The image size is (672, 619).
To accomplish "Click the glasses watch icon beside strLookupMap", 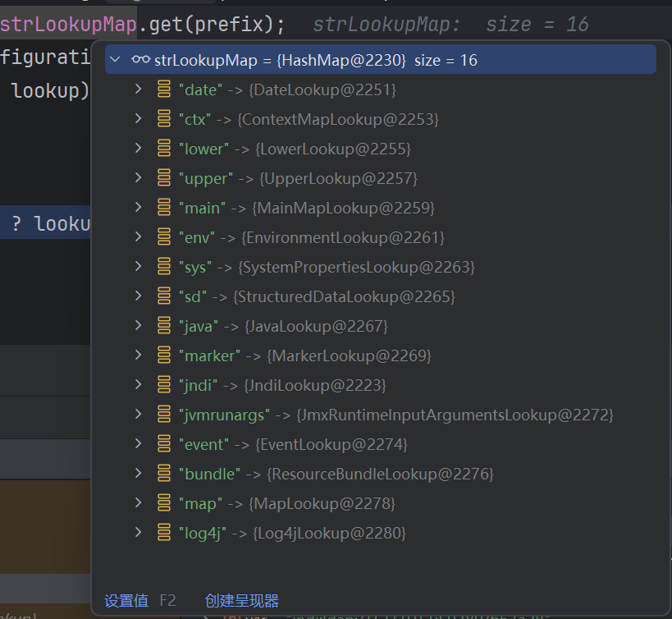I will point(139,60).
